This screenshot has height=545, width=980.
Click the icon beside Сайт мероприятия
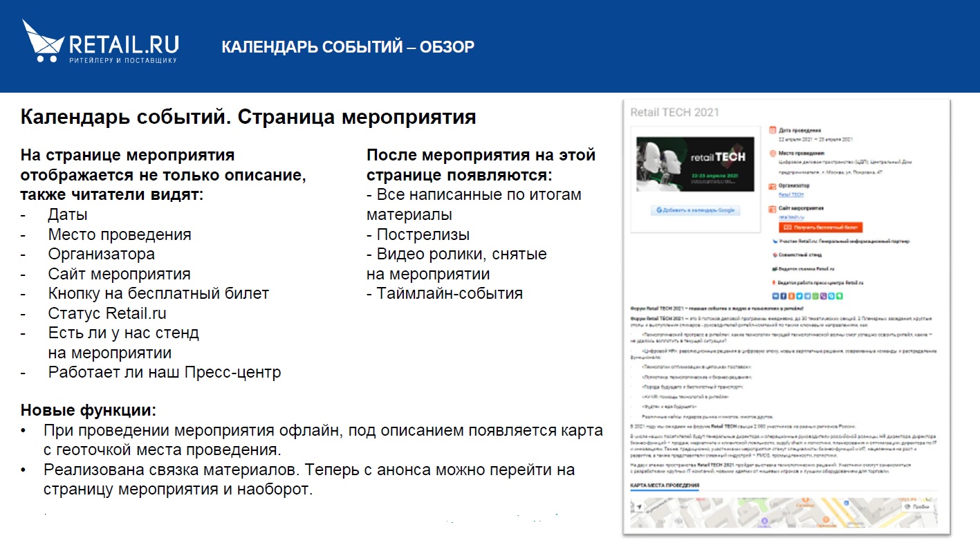[773, 209]
